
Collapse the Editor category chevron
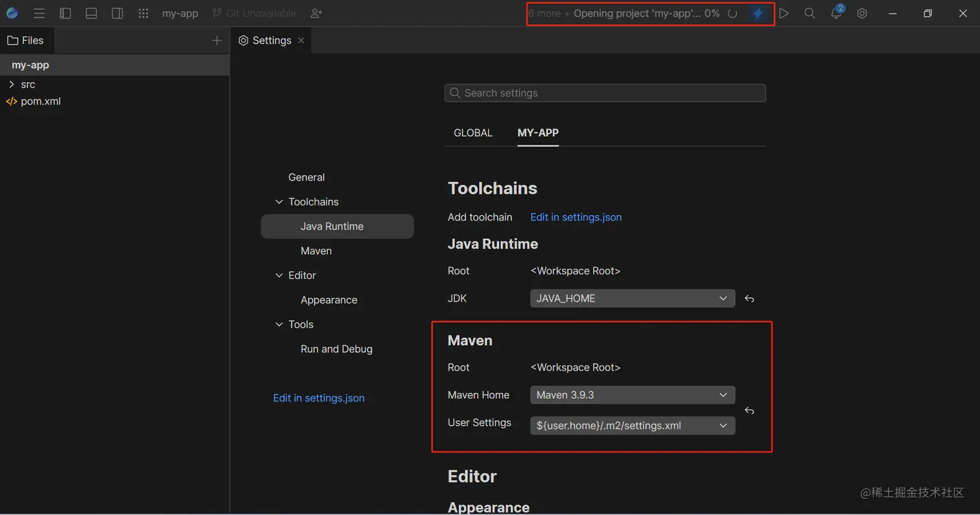pyautogui.click(x=279, y=276)
